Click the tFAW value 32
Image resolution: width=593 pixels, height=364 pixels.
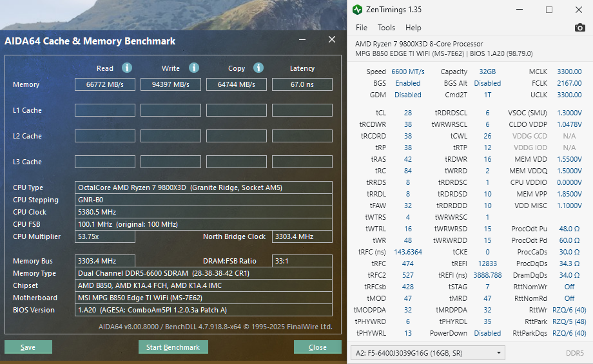407,206
